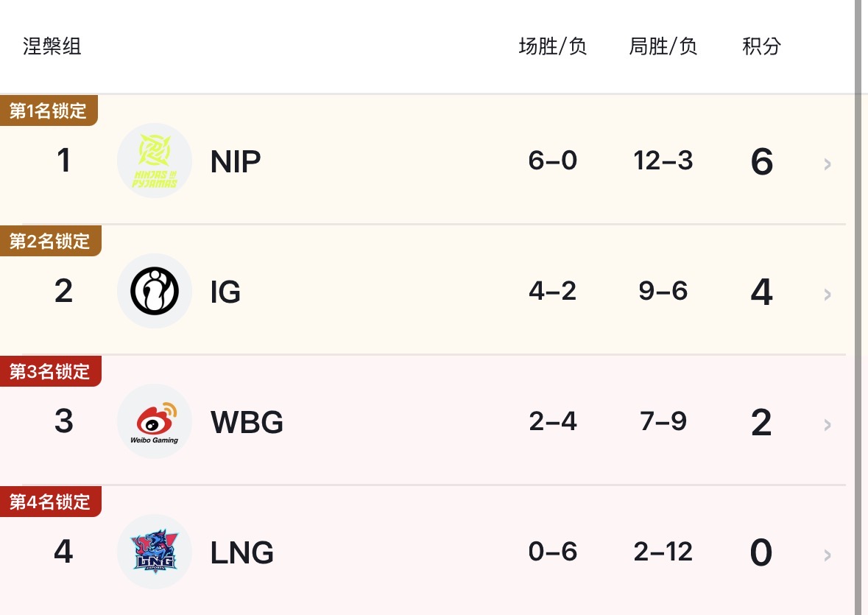
Task: Click the 涅槃组 group title
Action: 52,46
